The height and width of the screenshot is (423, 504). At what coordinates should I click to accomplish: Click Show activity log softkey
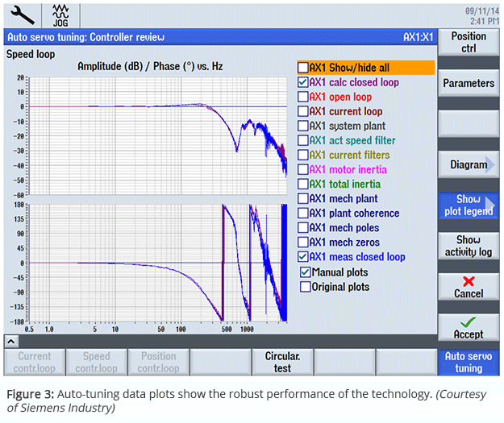(x=469, y=246)
